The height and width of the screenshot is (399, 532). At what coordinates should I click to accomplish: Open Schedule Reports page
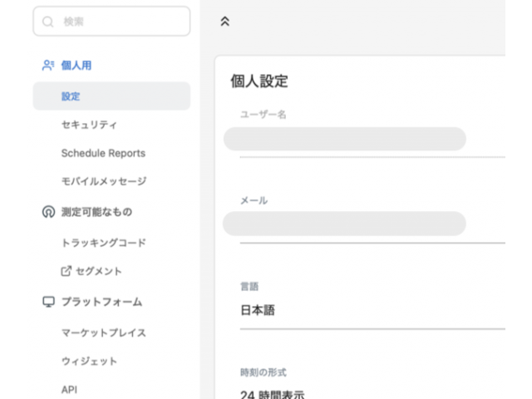point(103,153)
